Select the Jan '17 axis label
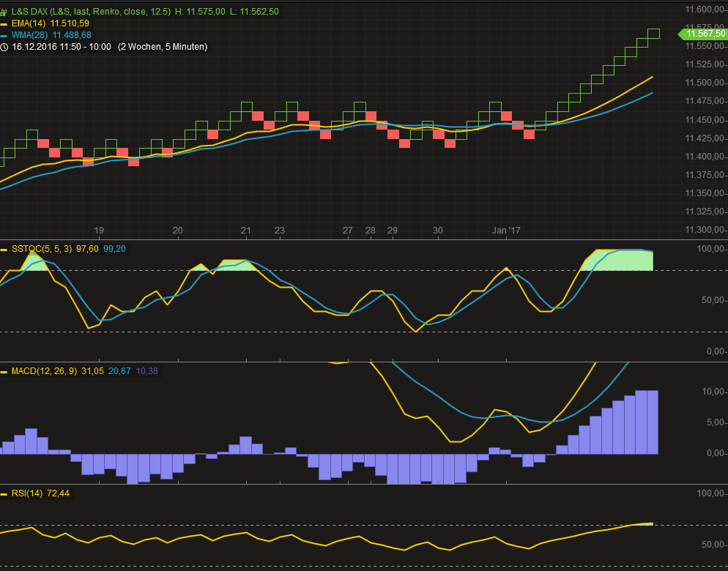 506,231
